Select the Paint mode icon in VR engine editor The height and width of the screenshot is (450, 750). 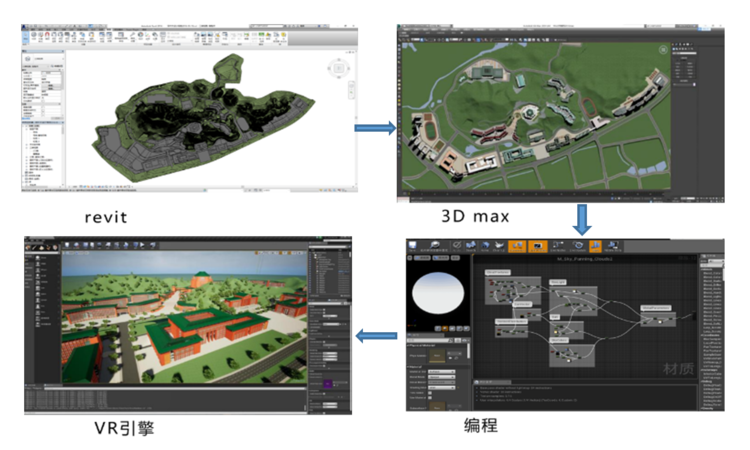tap(34, 247)
